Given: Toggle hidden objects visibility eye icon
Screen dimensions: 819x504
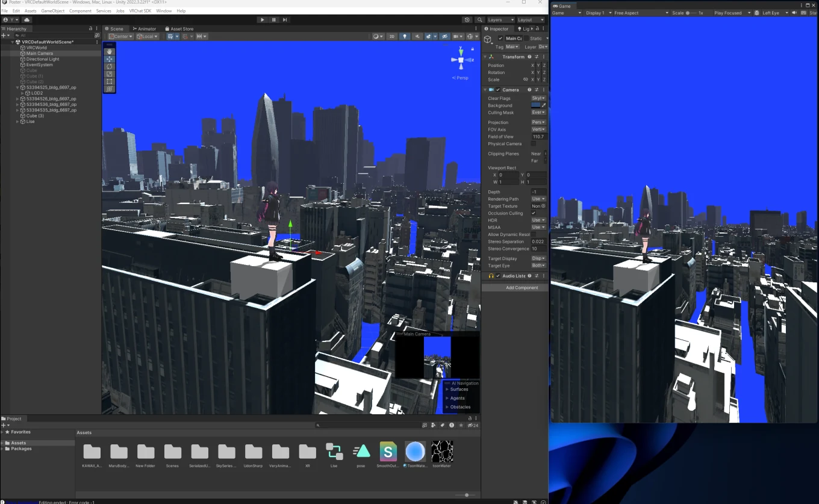Looking at the screenshot, I should point(444,37).
